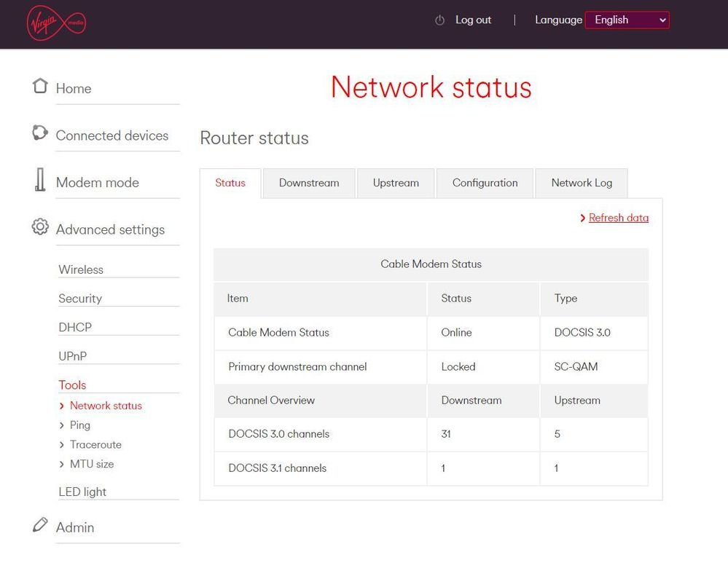728x571 pixels.
Task: Click the downstream value 31
Action: click(446, 434)
